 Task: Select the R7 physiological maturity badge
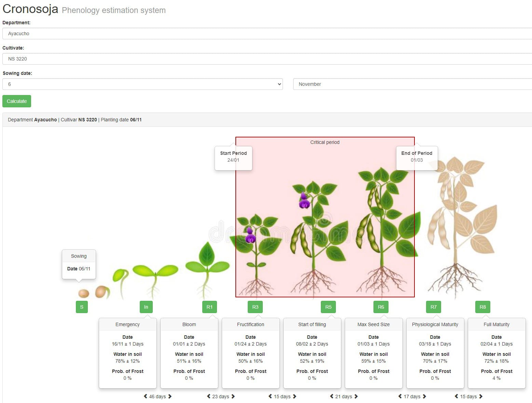433,307
